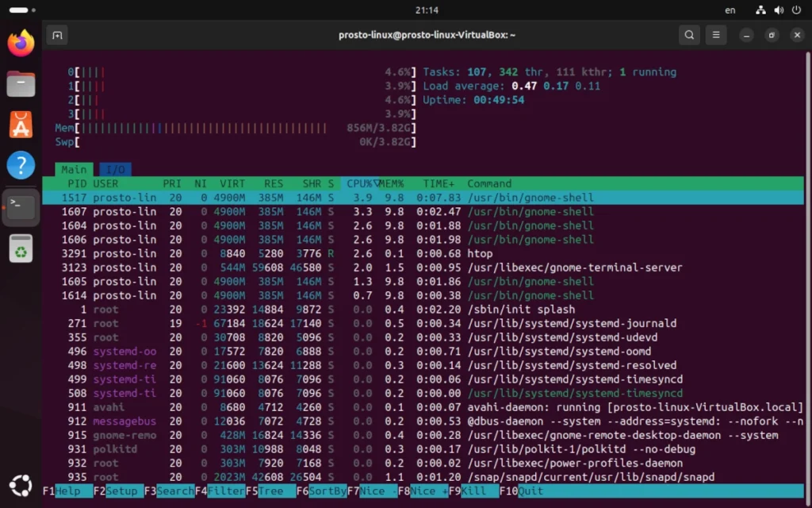The image size is (812, 508).
Task: Click F9 Kill in htop footer
Action: tap(474, 491)
